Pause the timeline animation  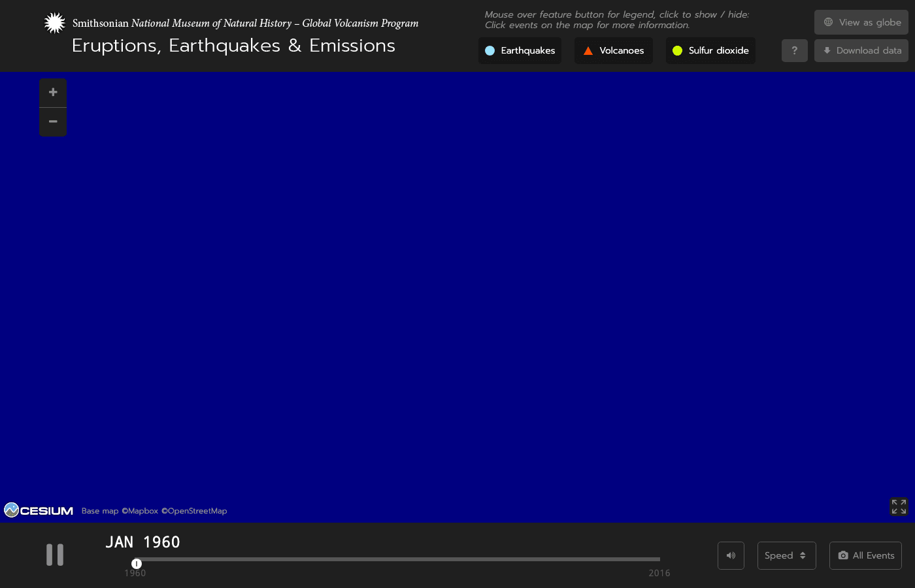click(x=55, y=555)
